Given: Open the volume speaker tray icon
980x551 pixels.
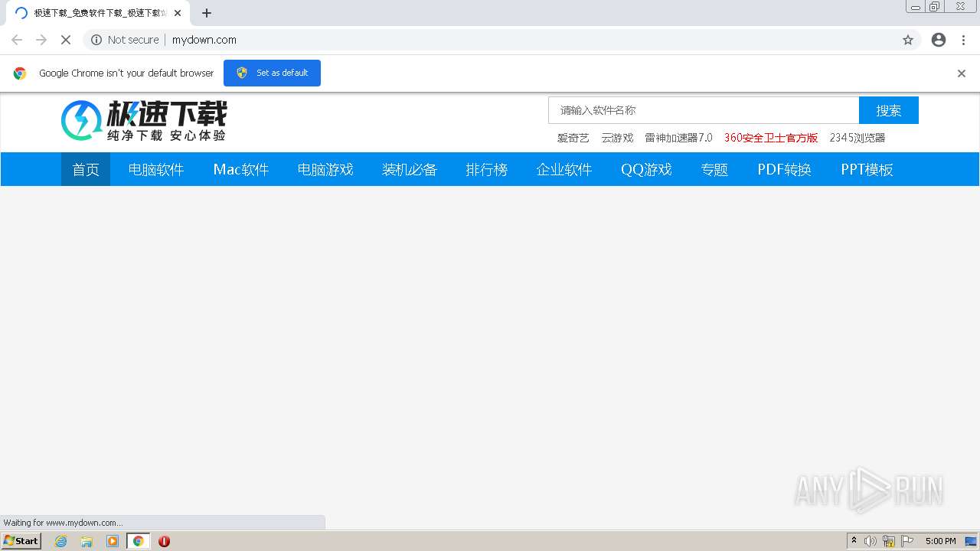Looking at the screenshot, I should (871, 541).
